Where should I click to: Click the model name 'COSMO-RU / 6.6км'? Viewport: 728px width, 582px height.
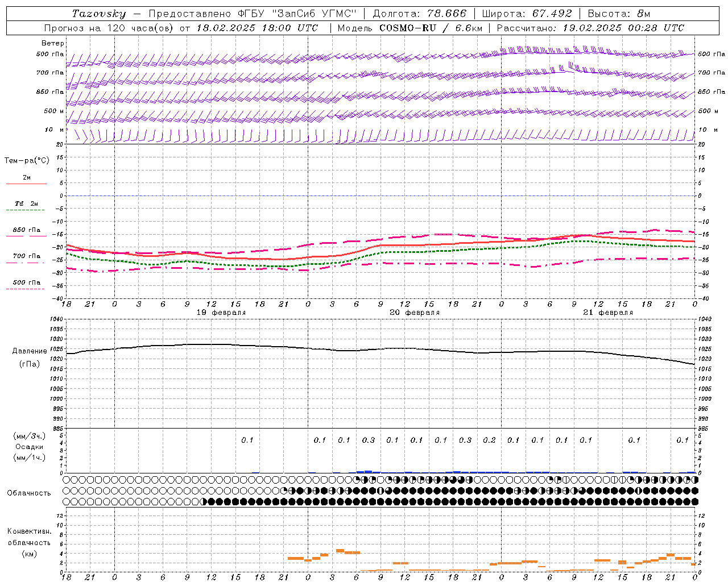(x=431, y=28)
